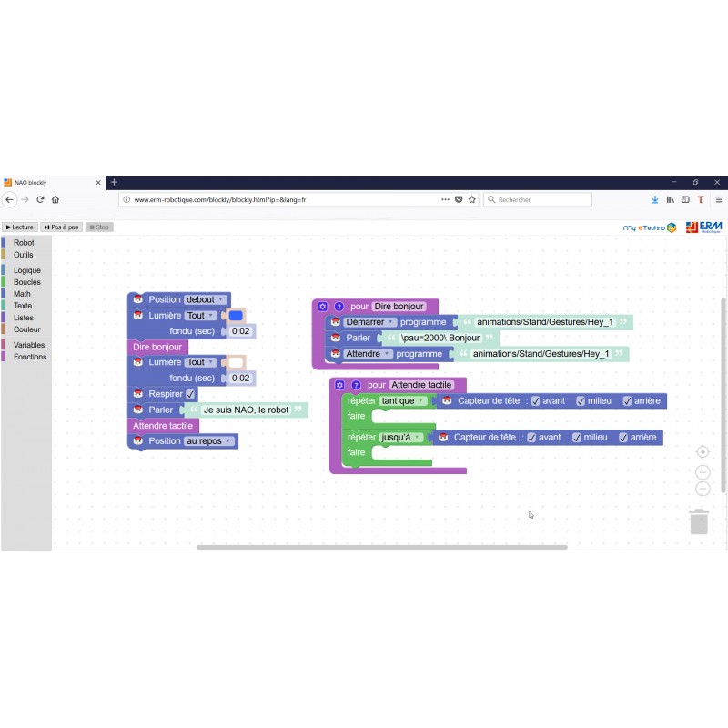728x728 pixels.
Task: Open gear settings on Dire bonjour function
Action: (322, 307)
